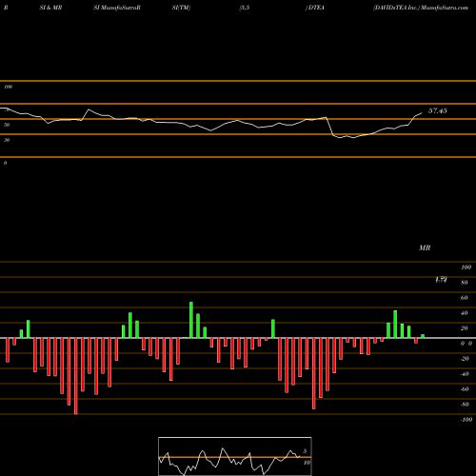Click the MunafaSutra.com title text
The image size is (476, 476).
click(445, 8)
